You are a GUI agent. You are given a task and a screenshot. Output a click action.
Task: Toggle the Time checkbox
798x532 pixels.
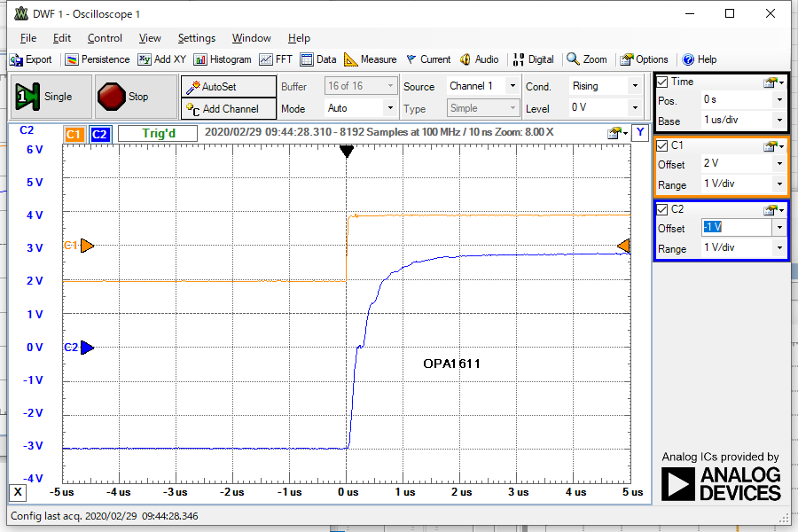[662, 82]
